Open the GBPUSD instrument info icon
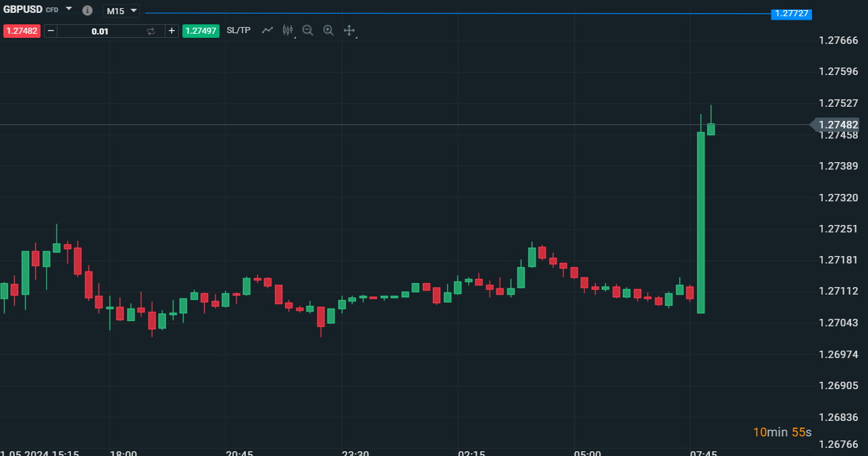Screen dimensions: 868x456 click(x=87, y=10)
